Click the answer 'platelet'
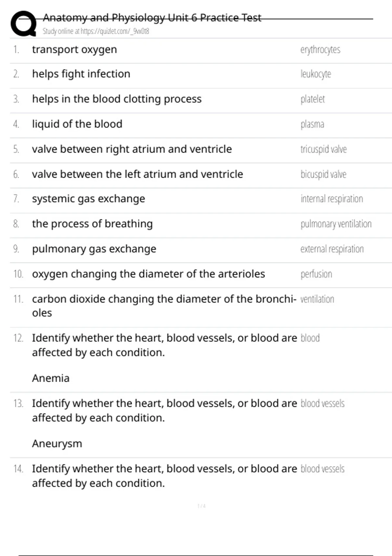The image size is (392, 556). [x=313, y=99]
